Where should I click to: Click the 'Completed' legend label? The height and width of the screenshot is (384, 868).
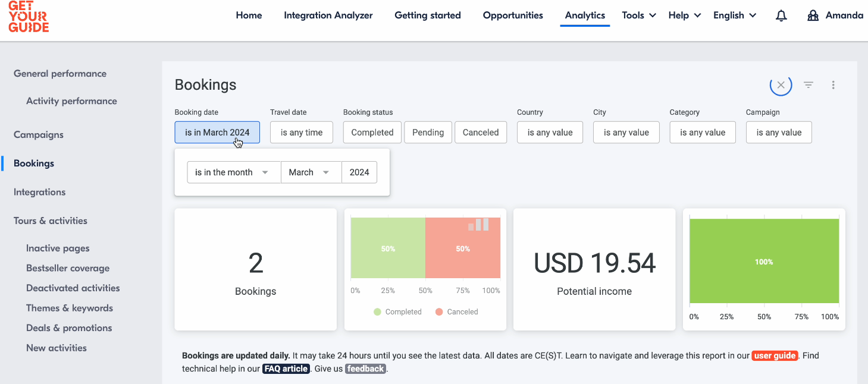click(x=403, y=311)
